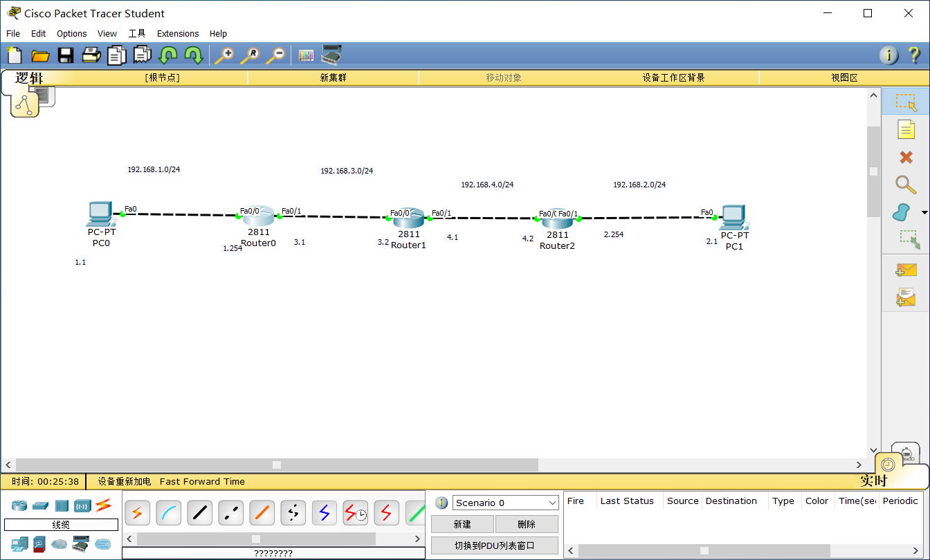930x560 pixels.
Task: Select the Routers device category
Action: point(19,505)
